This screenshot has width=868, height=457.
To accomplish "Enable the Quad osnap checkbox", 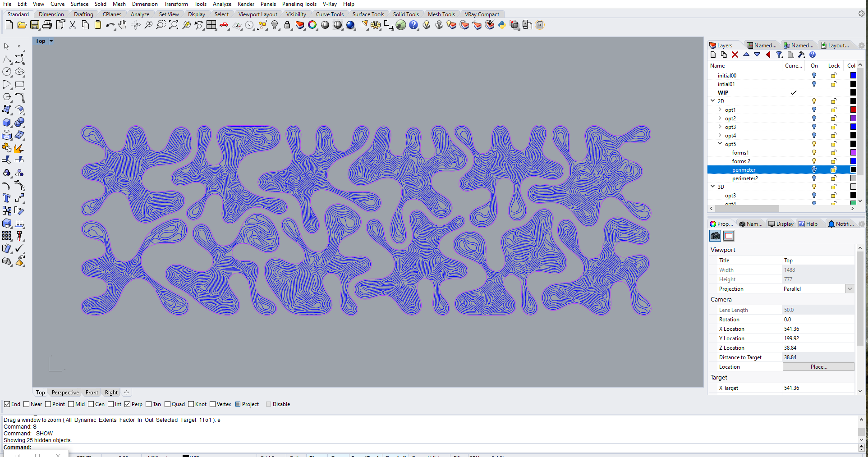I will coord(168,404).
